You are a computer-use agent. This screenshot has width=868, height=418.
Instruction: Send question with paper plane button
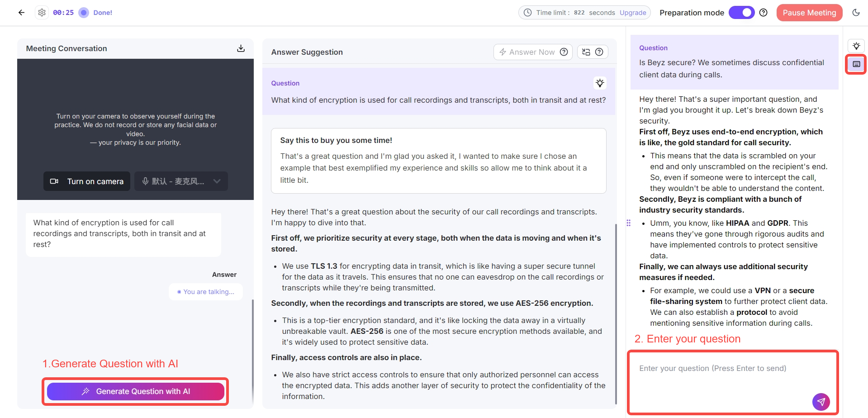(x=821, y=401)
